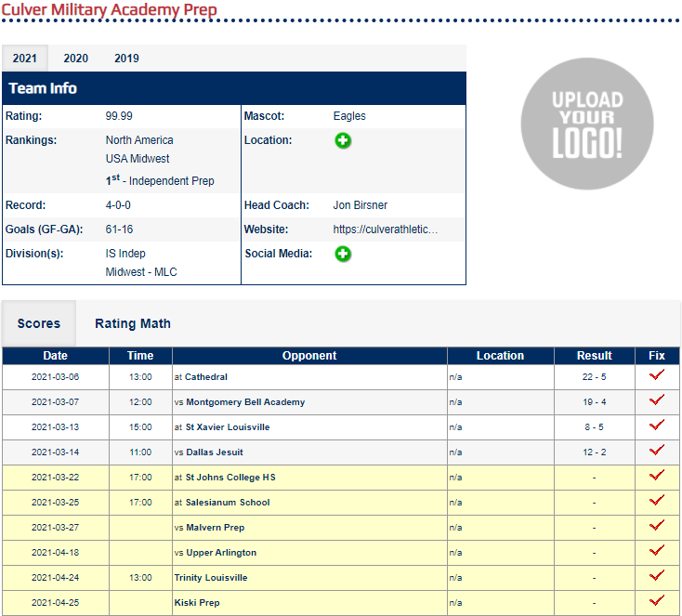Select the date 2021-03-06
682x616 pixels.
55,376
